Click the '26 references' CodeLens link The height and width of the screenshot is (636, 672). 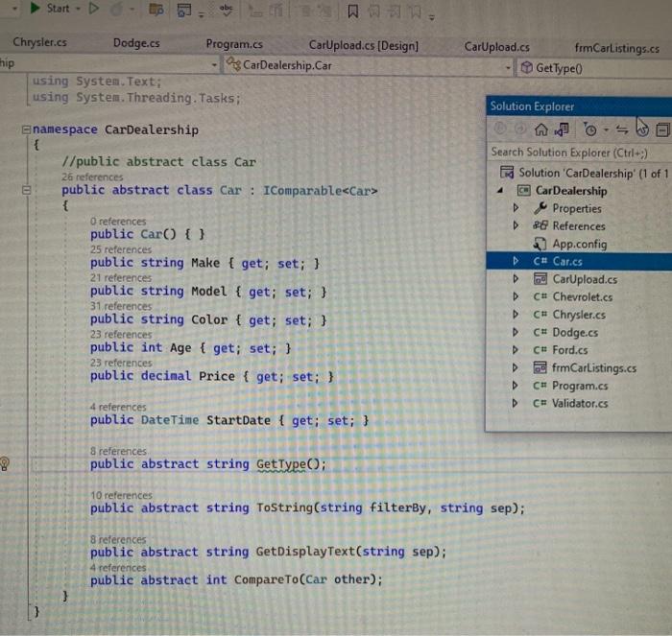tap(92, 177)
